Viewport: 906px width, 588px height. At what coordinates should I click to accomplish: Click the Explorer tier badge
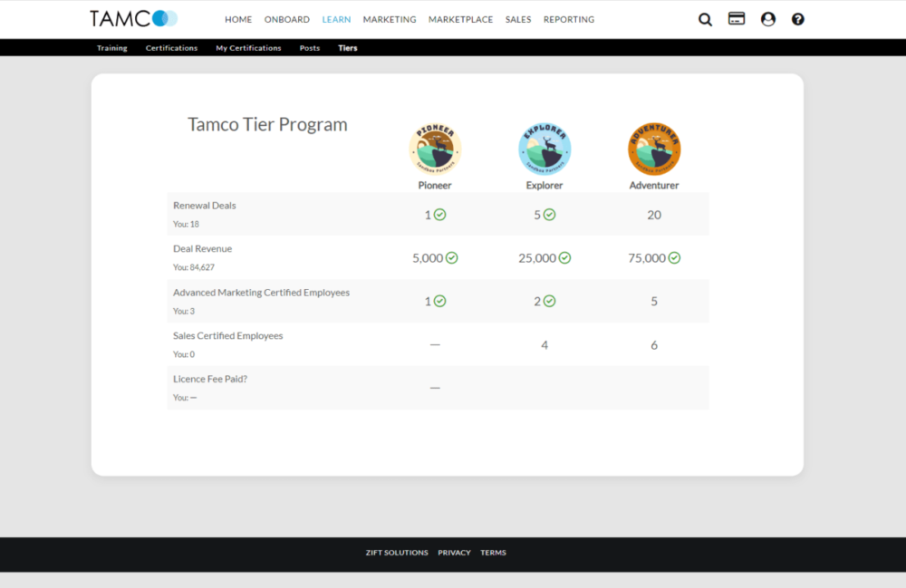tap(545, 149)
